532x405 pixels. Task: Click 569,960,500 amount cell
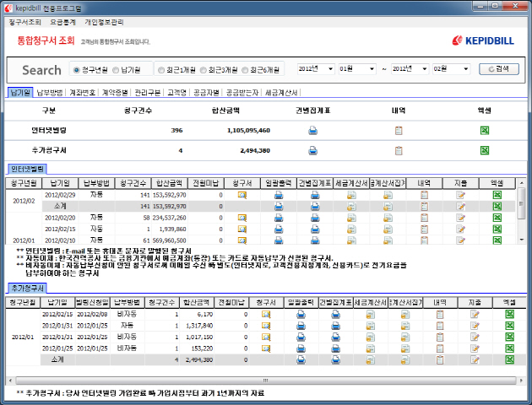pyautogui.click(x=169, y=240)
